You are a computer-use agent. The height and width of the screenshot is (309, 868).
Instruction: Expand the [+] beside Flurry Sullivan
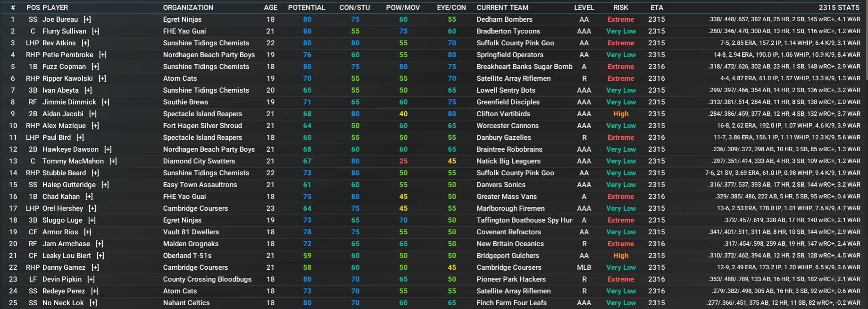tap(95, 31)
